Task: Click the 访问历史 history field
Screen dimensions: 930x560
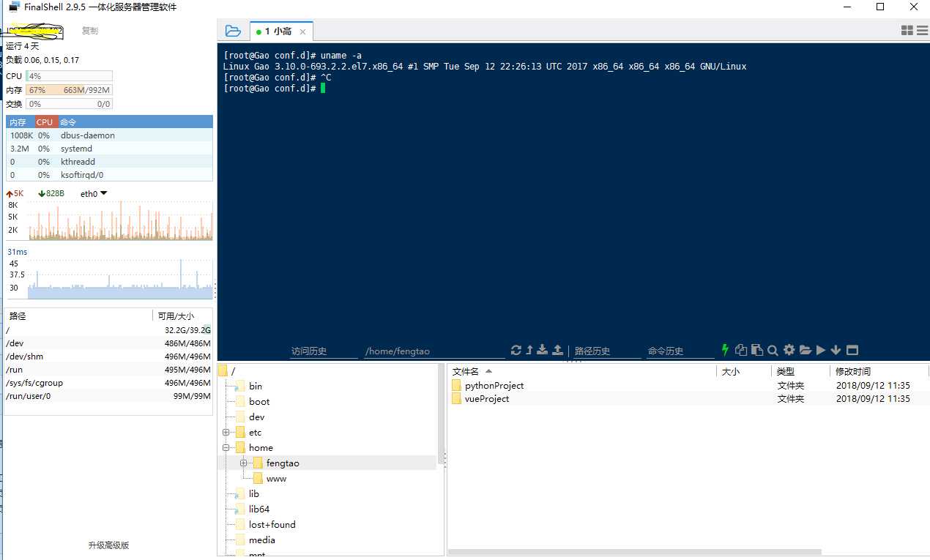Action: (x=322, y=351)
